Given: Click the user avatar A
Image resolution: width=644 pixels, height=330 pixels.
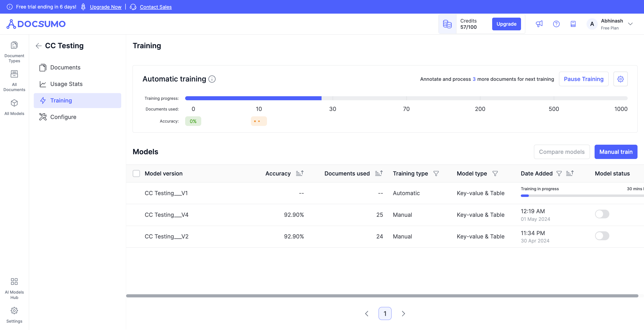Looking at the screenshot, I should [592, 24].
